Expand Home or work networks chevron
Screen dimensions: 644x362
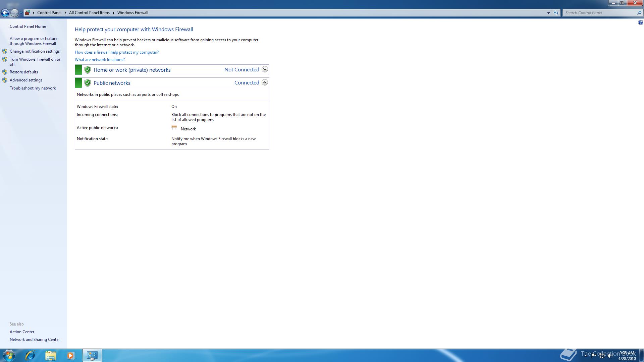click(265, 69)
